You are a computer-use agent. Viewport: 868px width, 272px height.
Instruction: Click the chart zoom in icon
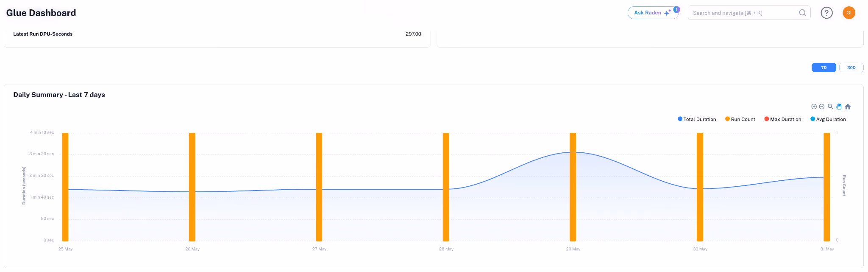click(814, 107)
